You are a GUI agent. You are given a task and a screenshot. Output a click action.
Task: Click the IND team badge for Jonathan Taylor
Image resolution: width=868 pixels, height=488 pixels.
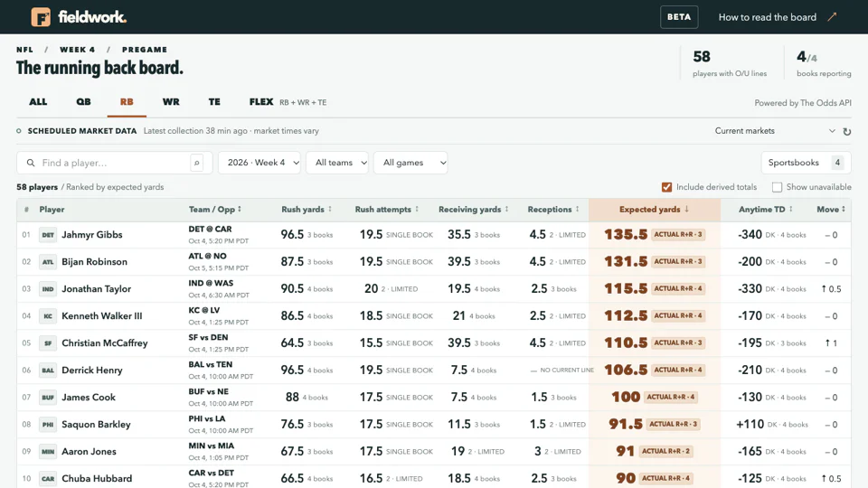point(48,289)
